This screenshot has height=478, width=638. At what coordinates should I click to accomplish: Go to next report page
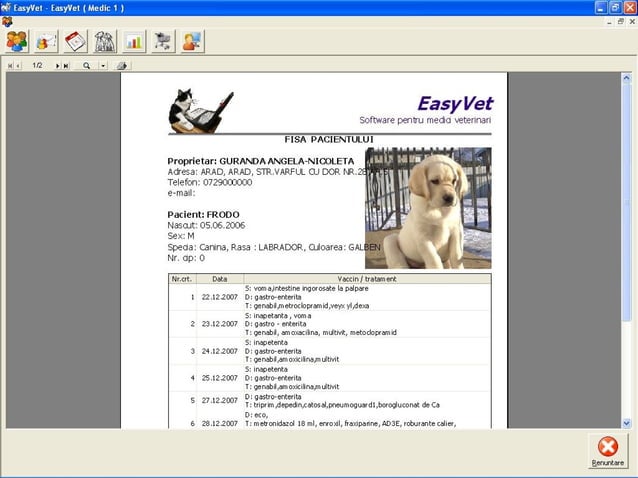tap(57, 65)
